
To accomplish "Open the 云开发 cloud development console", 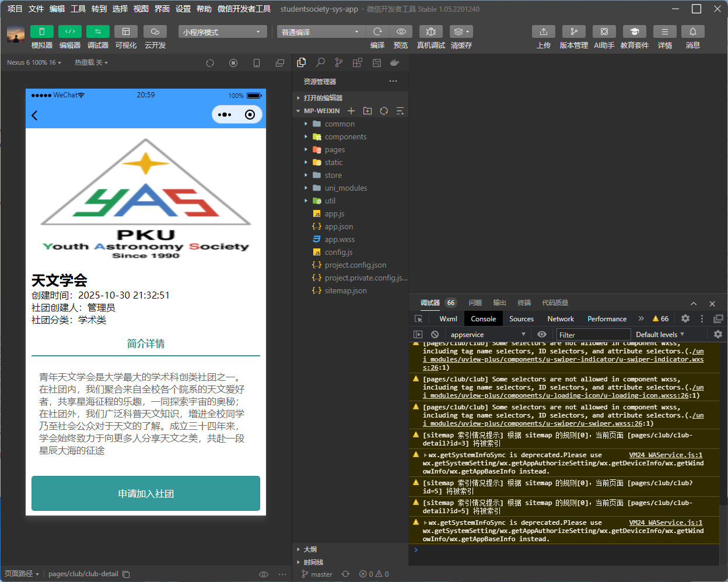I will 155,31.
